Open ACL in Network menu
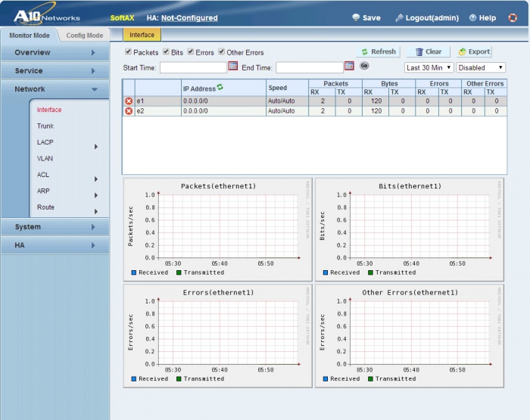The height and width of the screenshot is (420, 530). pos(43,175)
